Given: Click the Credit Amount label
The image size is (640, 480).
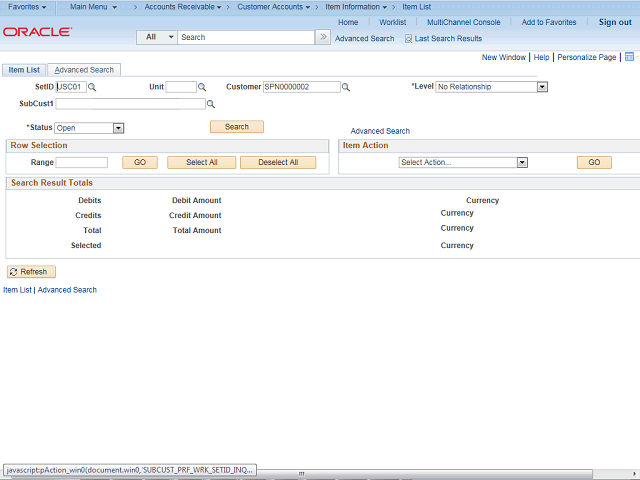Looking at the screenshot, I should click(x=195, y=216).
